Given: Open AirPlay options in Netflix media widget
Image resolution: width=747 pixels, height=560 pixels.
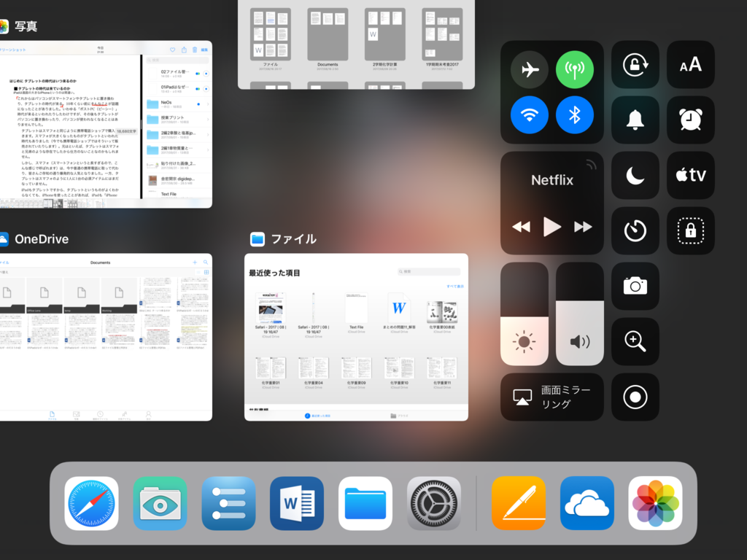Looking at the screenshot, I should 591,165.
